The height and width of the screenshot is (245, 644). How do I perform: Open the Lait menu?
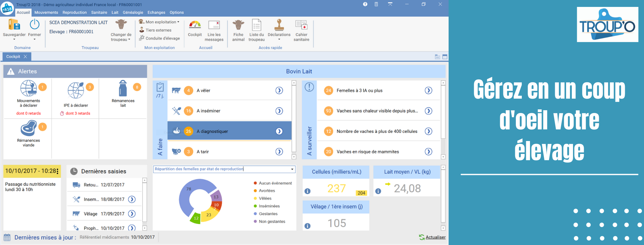(x=115, y=13)
